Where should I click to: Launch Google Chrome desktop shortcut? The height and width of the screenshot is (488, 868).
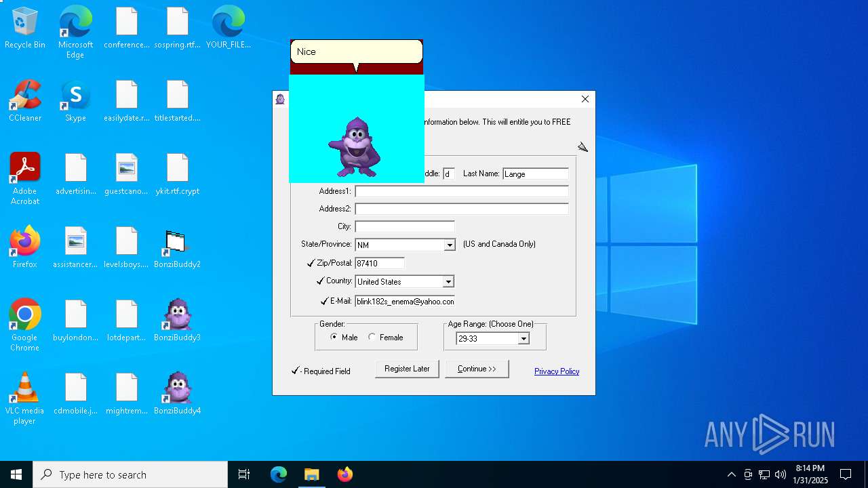(x=25, y=325)
